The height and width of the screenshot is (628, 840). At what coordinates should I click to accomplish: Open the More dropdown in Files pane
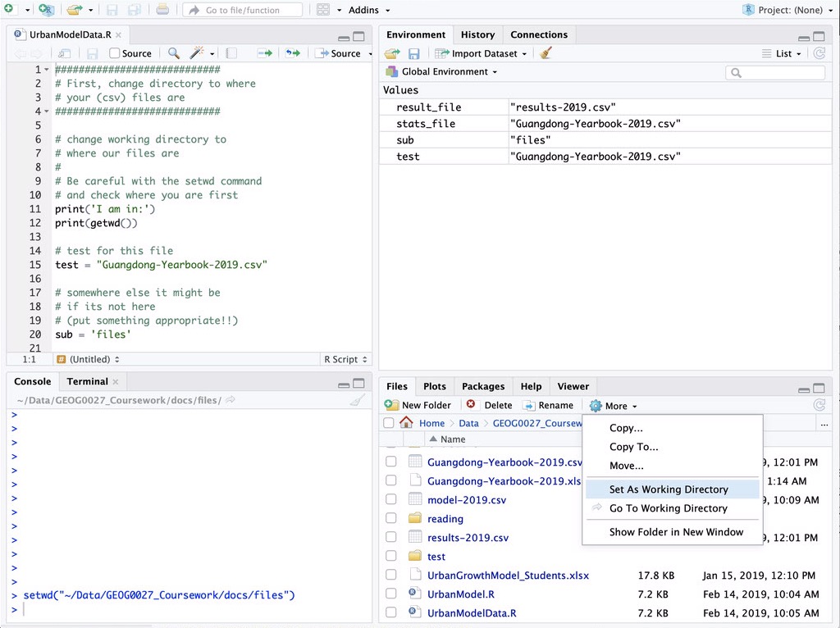pos(614,406)
